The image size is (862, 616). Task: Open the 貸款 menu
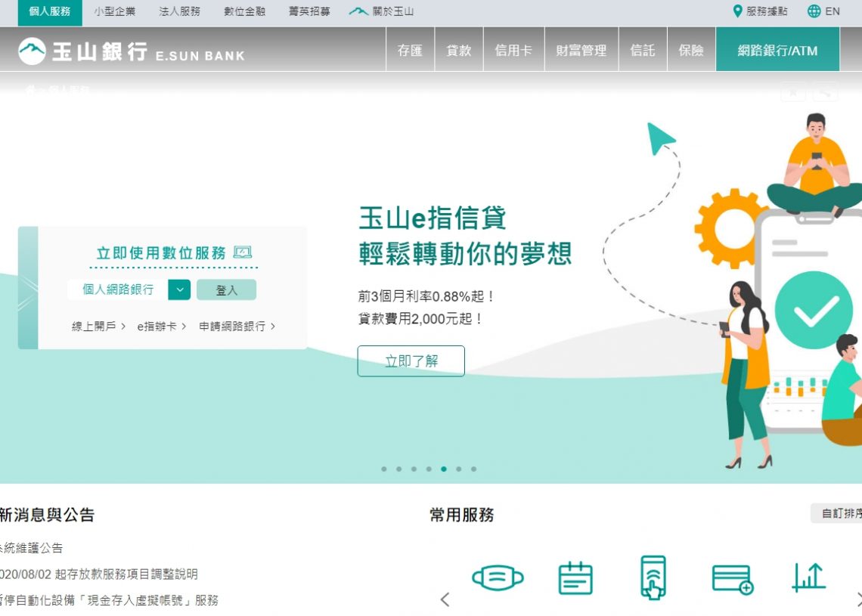point(459,50)
